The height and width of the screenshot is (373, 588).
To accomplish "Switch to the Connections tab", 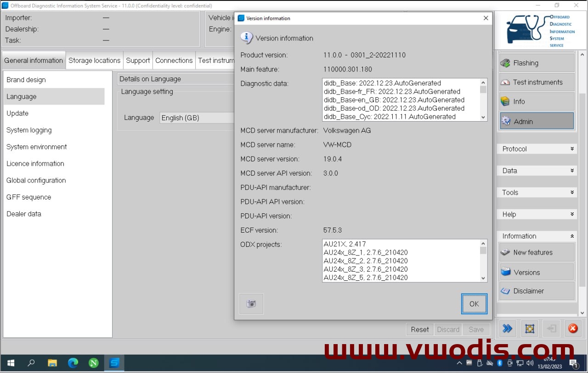I will click(x=174, y=61).
